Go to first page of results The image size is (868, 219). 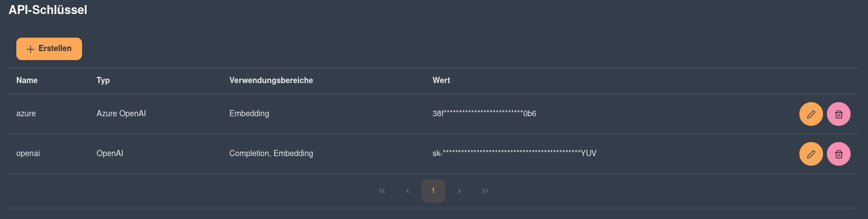382,191
